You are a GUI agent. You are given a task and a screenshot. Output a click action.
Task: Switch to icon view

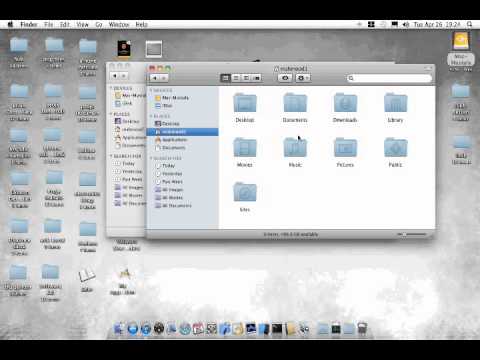(226, 78)
